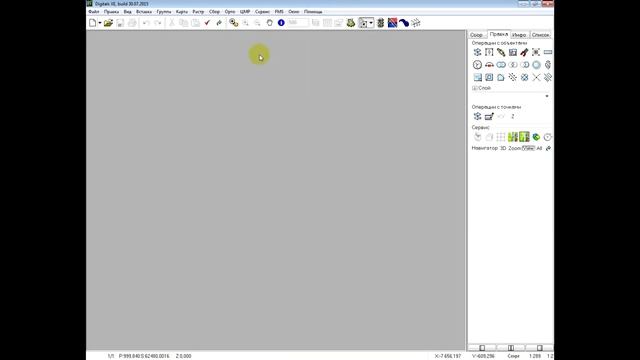Click the red scissors-like icon in object operations

pyautogui.click(x=524, y=52)
